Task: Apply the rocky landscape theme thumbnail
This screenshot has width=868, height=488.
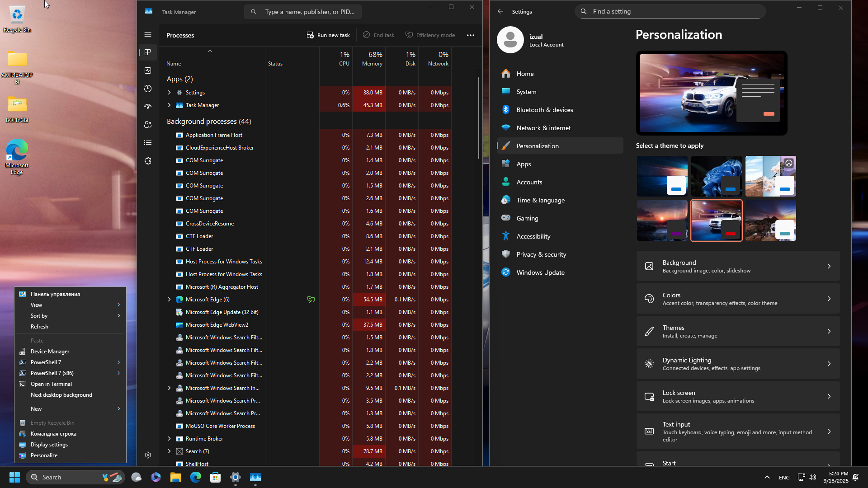Action: point(771,221)
